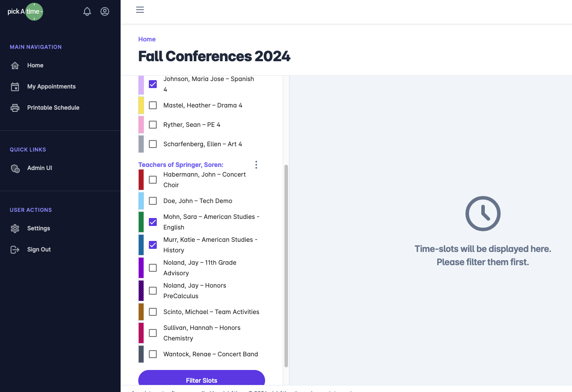Check Wantock, Renae Concert Band
The height and width of the screenshot is (392, 572).
[153, 354]
